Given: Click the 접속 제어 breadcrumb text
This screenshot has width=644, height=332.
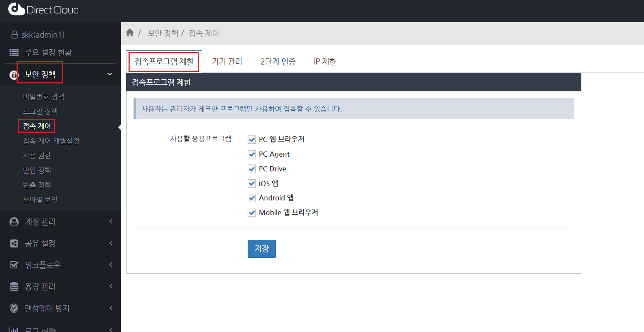Looking at the screenshot, I should (204, 33).
